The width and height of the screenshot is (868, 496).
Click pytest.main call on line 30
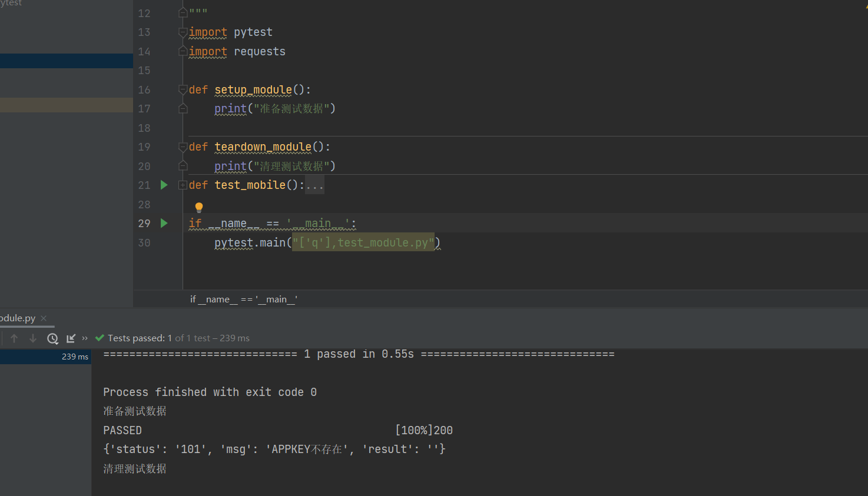[x=250, y=242]
